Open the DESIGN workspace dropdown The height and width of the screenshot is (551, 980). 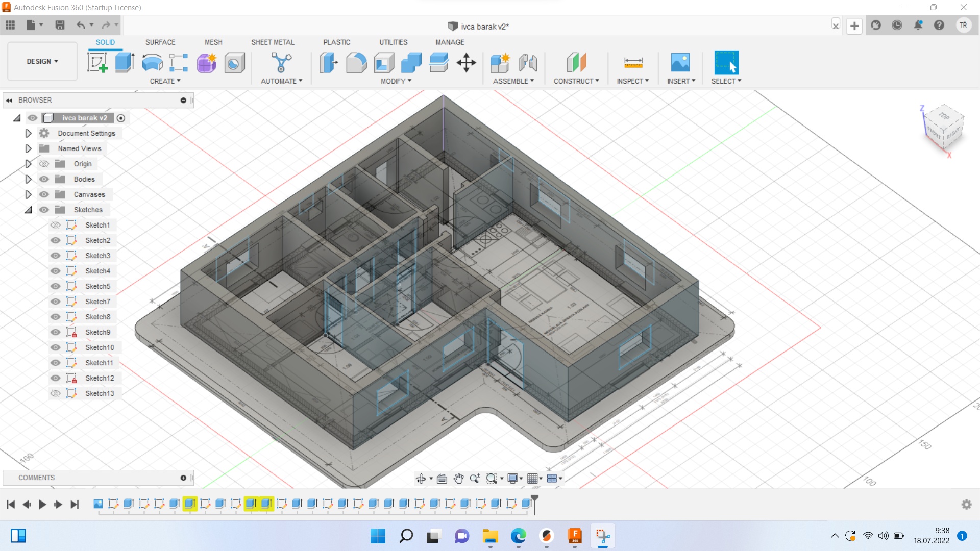[42, 61]
